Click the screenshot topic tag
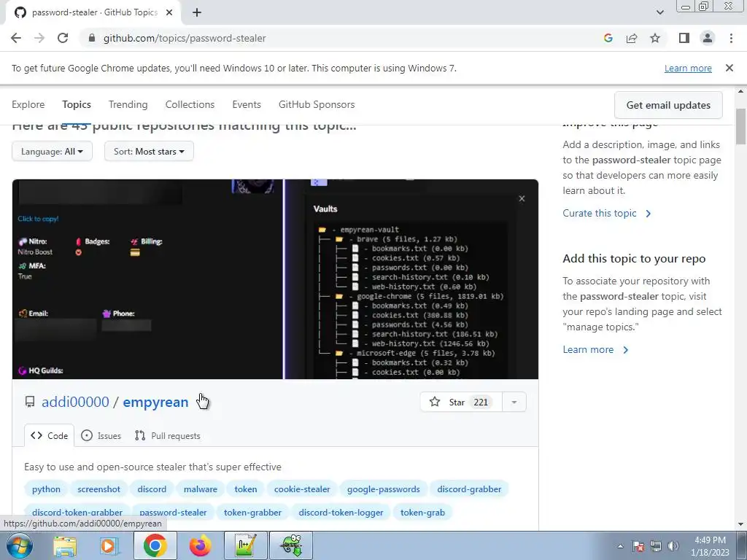The width and height of the screenshot is (747, 560). point(98,489)
